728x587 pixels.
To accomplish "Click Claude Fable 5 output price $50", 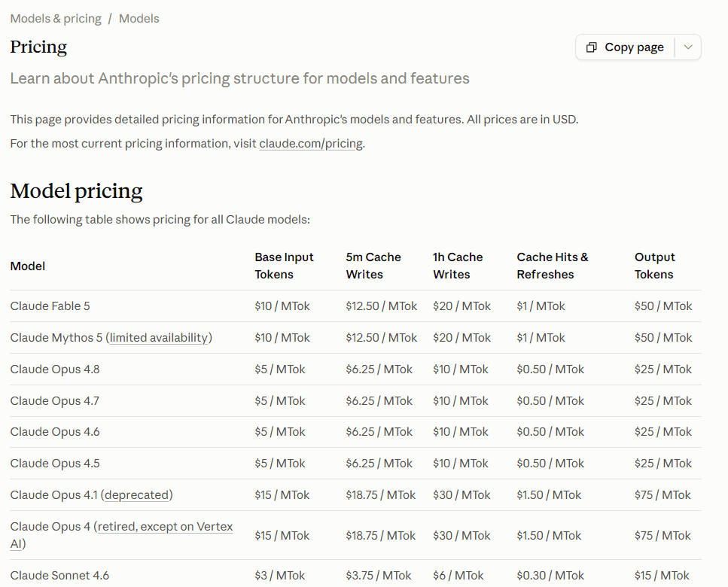I will tap(663, 306).
